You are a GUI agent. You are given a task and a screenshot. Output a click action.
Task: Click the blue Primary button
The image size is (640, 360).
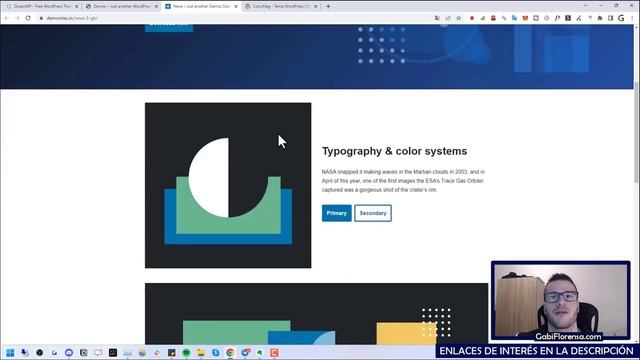click(336, 213)
